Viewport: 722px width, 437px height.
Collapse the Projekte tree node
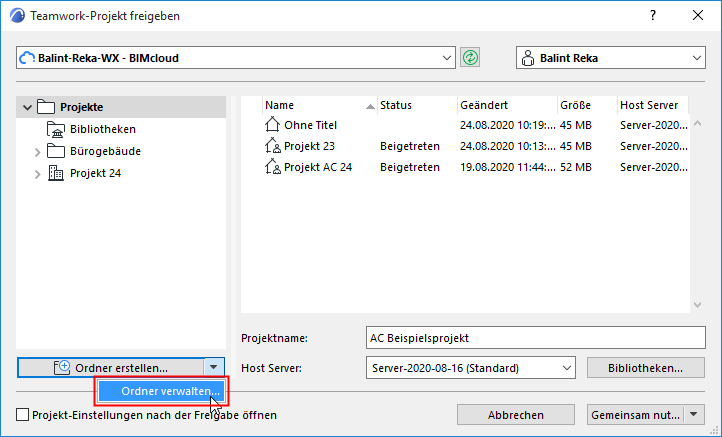(x=27, y=108)
